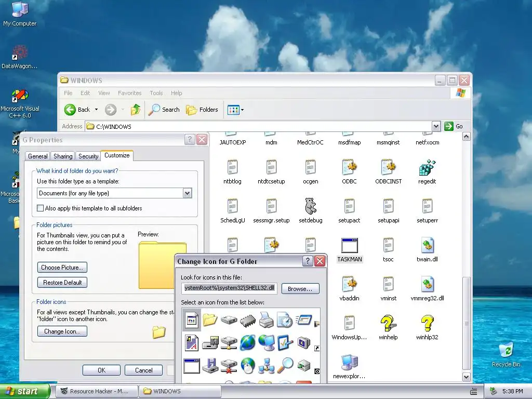Switch to the Security tab
Viewport: 532px width, 399px height.
[88, 156]
